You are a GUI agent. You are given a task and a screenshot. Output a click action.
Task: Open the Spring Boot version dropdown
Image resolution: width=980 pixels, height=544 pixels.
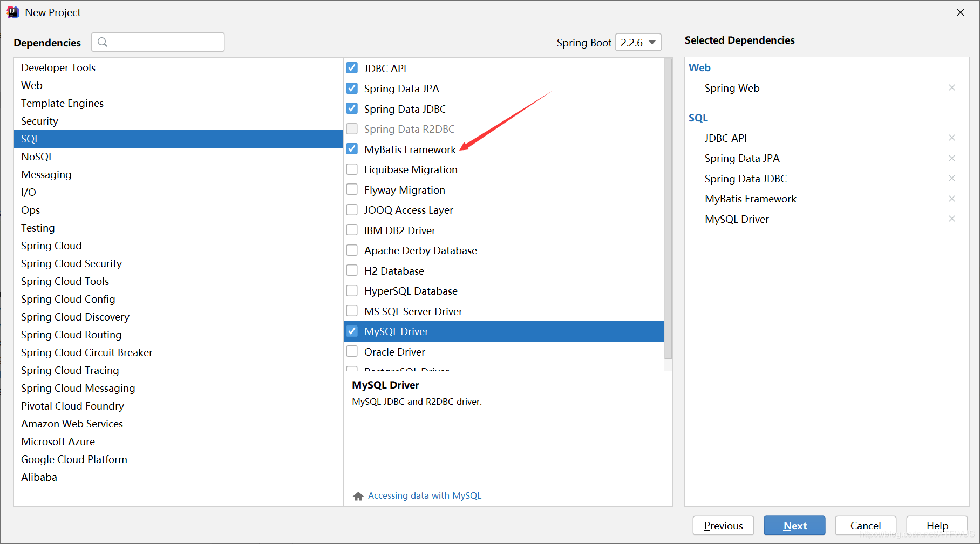click(x=638, y=42)
